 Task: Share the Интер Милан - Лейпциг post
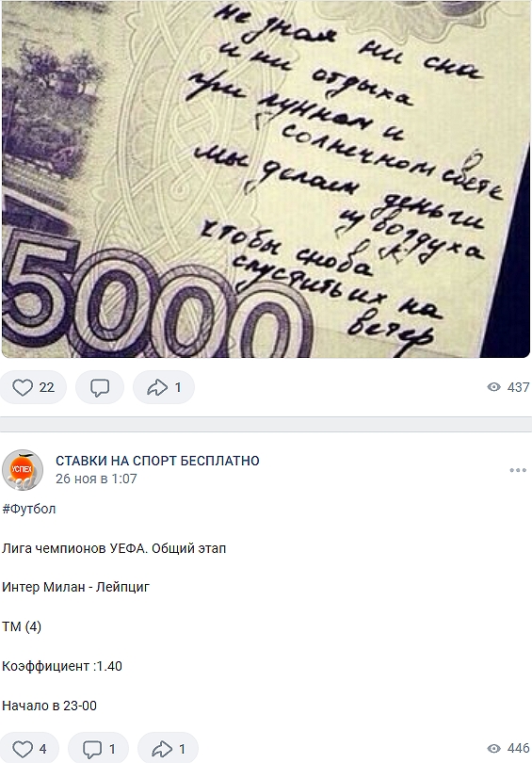coord(168,749)
